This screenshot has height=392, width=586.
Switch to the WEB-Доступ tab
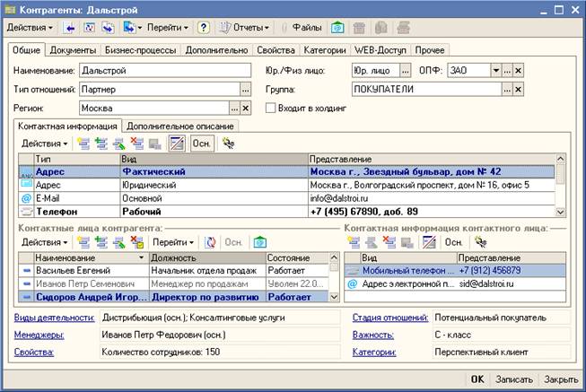(380, 50)
